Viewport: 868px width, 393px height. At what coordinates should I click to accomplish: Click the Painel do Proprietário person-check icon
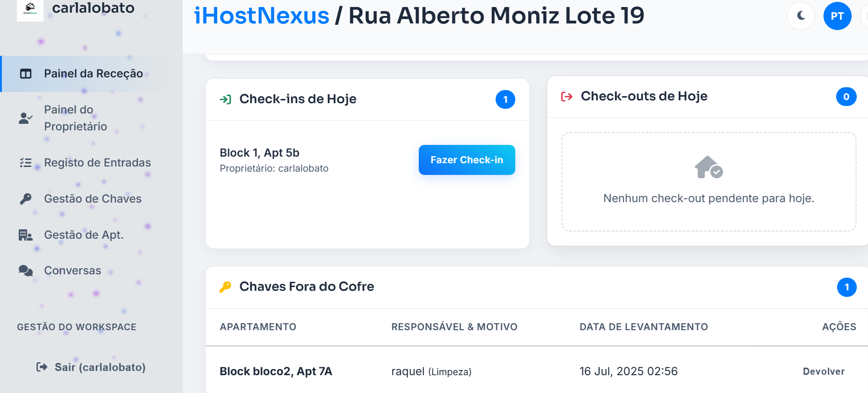pos(26,117)
